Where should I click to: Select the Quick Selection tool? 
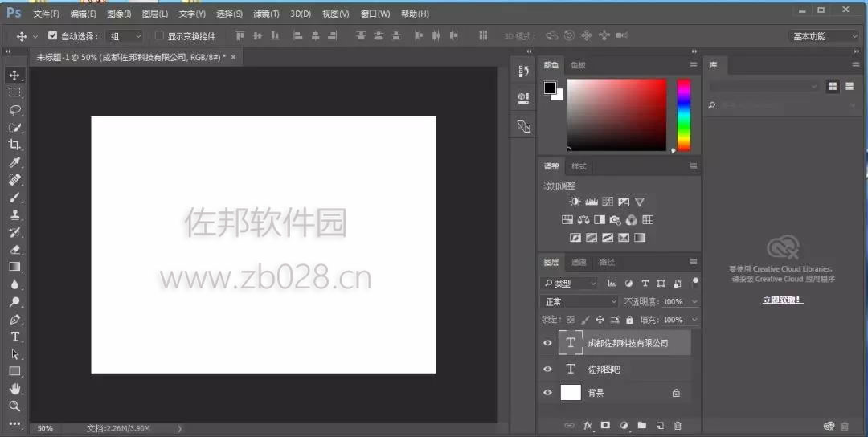[15, 127]
